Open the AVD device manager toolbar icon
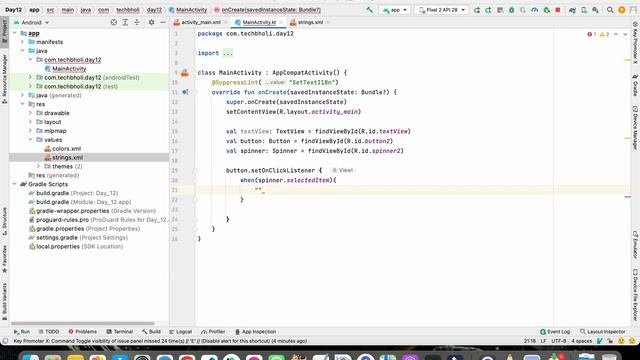The height and width of the screenshot is (360, 640). point(584,10)
